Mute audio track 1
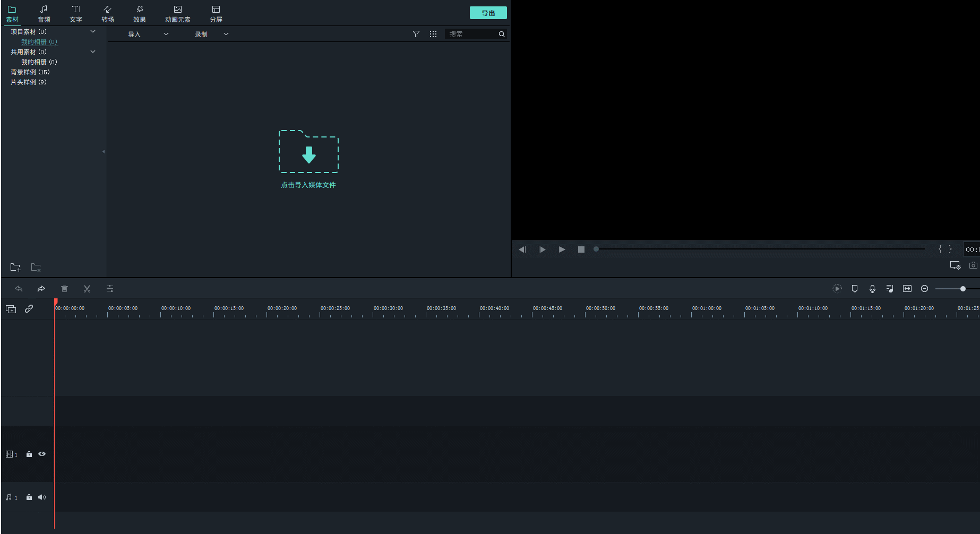The image size is (980, 534). point(42,497)
